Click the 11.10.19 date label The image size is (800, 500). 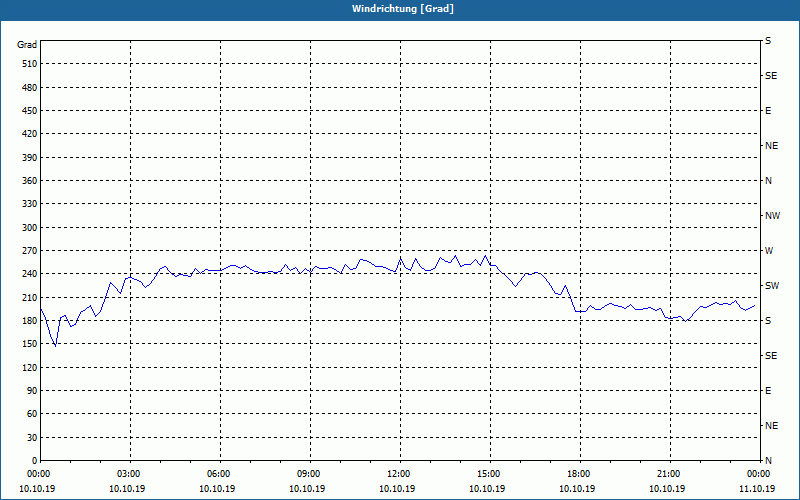click(x=757, y=488)
